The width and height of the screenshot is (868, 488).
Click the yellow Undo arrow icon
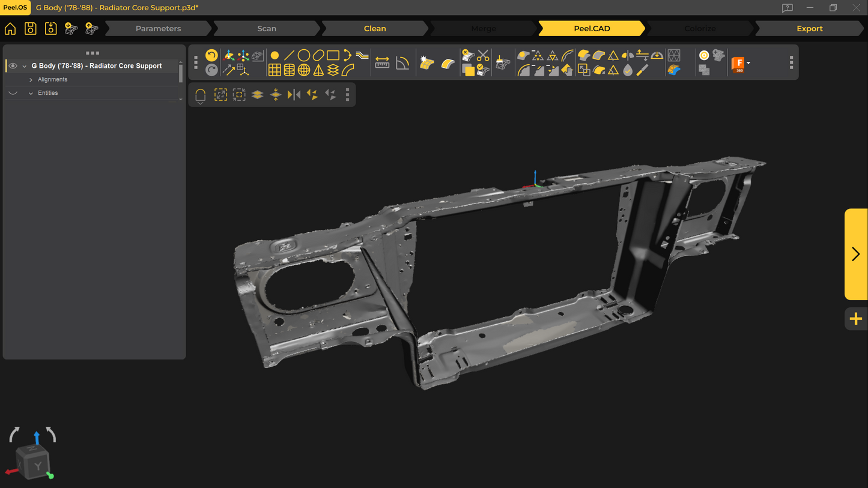[211, 55]
